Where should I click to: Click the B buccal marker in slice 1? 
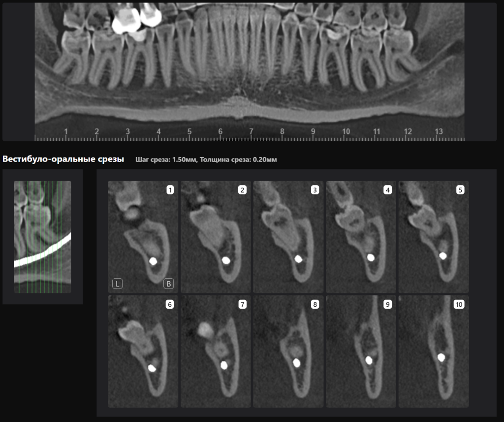click(168, 284)
